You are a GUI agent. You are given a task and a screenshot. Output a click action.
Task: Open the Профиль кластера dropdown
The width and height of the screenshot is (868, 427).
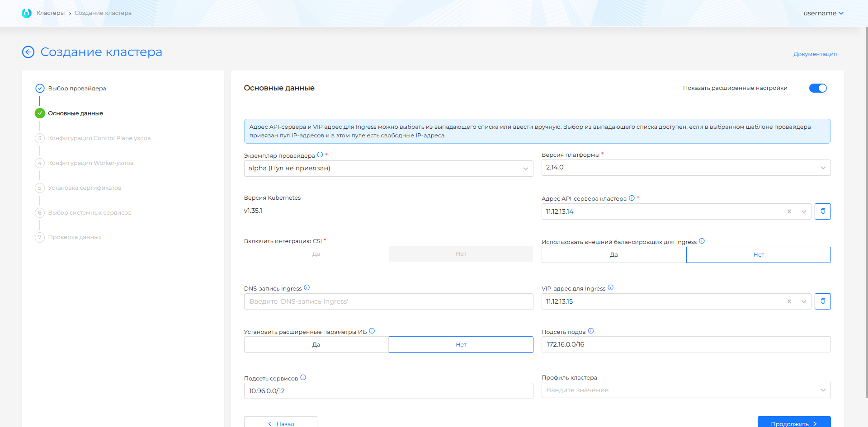click(x=686, y=390)
